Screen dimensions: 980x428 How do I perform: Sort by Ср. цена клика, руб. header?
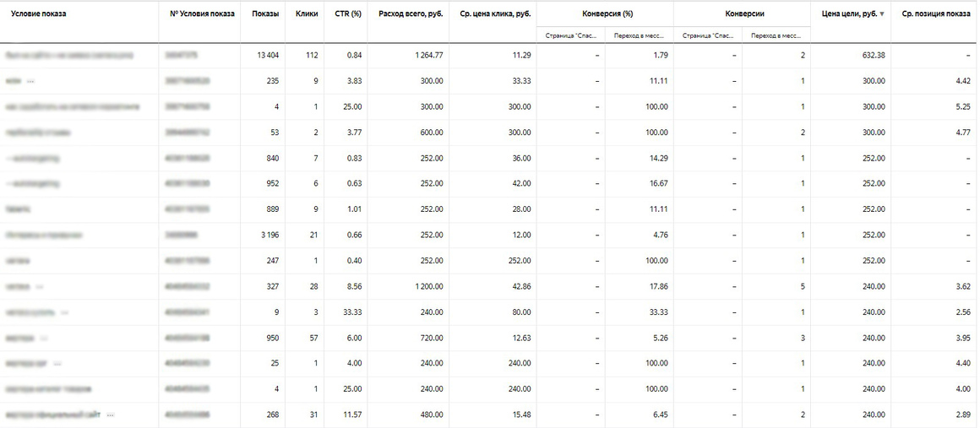(493, 14)
